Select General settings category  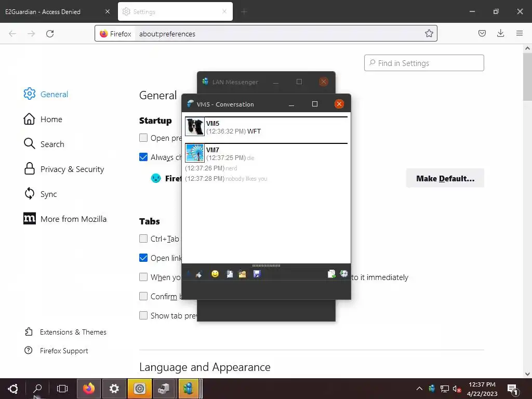click(x=46, y=94)
